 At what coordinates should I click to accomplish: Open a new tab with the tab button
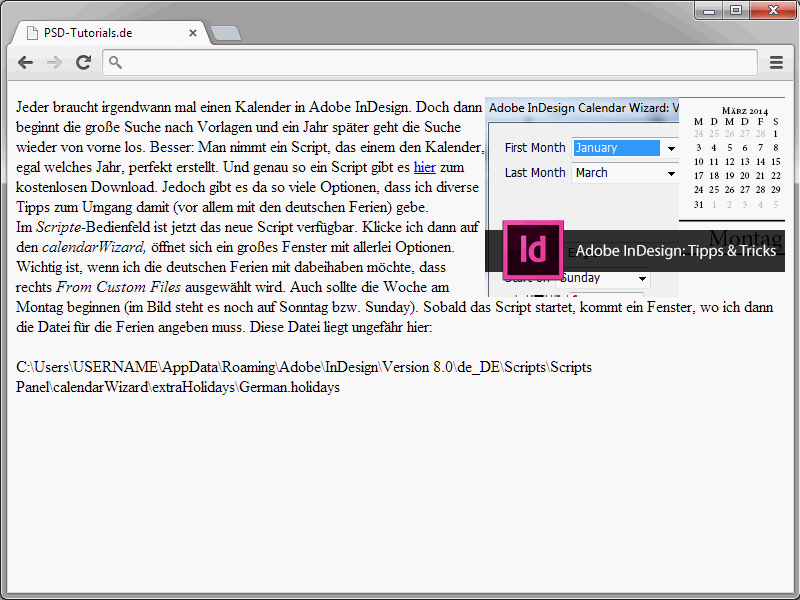[x=226, y=33]
